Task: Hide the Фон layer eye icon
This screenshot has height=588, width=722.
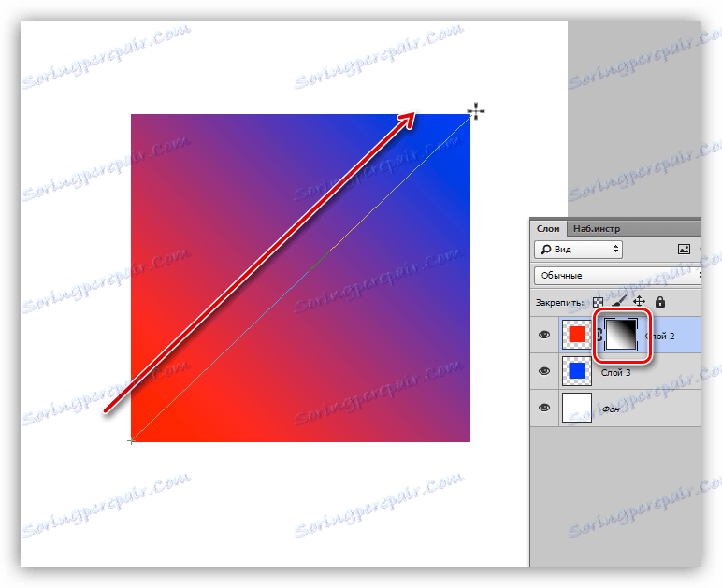Action: pos(544,408)
